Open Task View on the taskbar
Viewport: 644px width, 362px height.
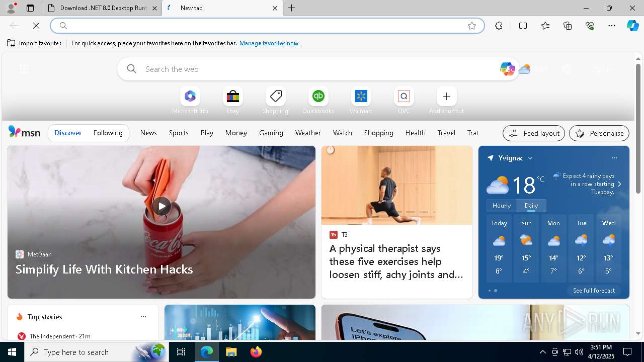coord(181,352)
